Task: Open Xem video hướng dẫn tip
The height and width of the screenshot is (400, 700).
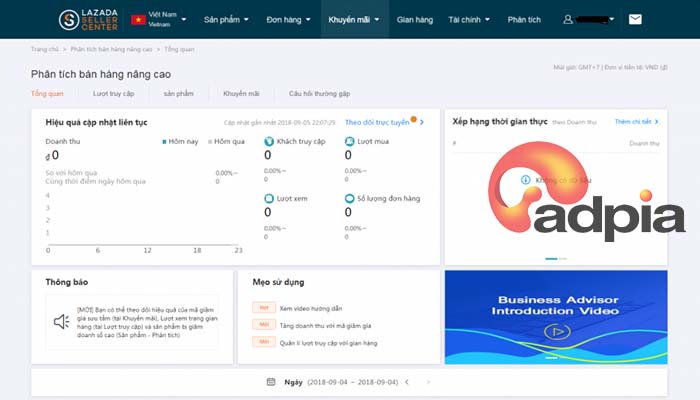Action: coord(311,308)
